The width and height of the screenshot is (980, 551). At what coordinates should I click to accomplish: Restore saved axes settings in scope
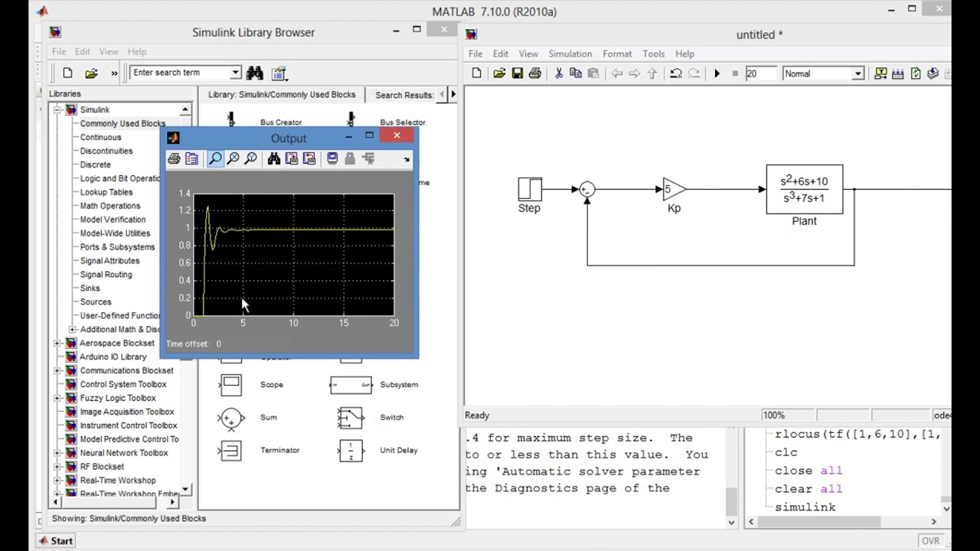coord(309,158)
